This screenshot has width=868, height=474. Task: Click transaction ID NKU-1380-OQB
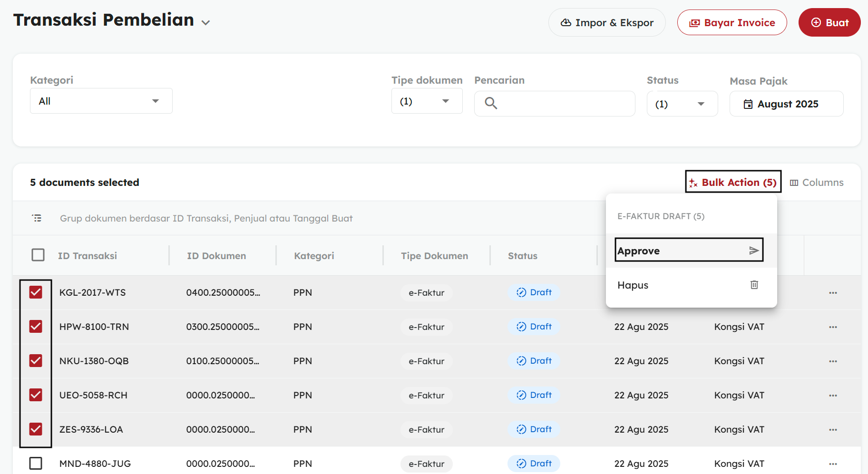(x=94, y=361)
